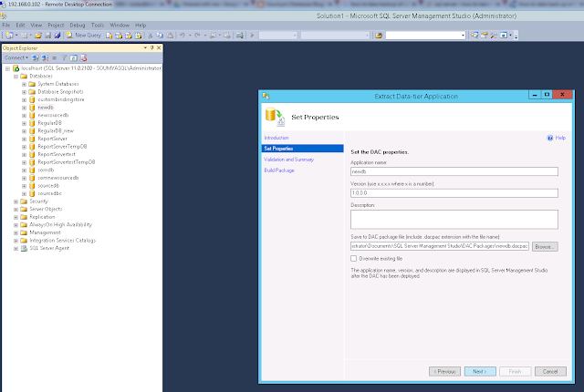Click the Database Engine Query icon

tap(109, 36)
